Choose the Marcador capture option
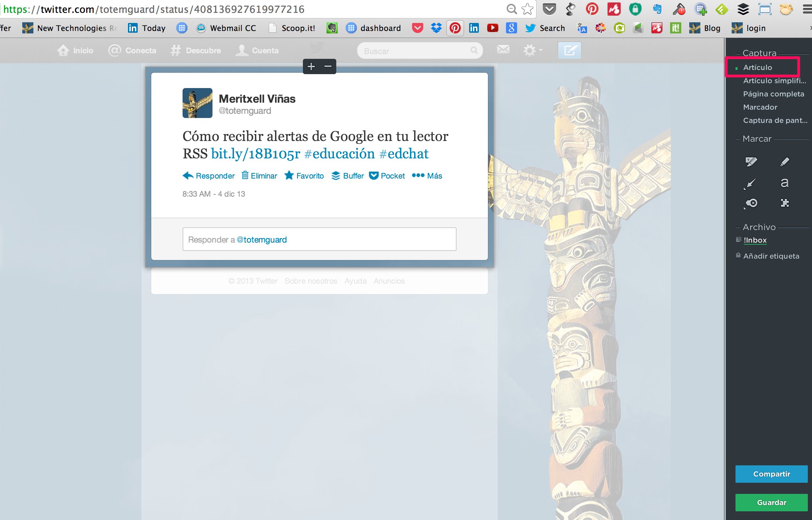This screenshot has height=520, width=812. pos(760,107)
